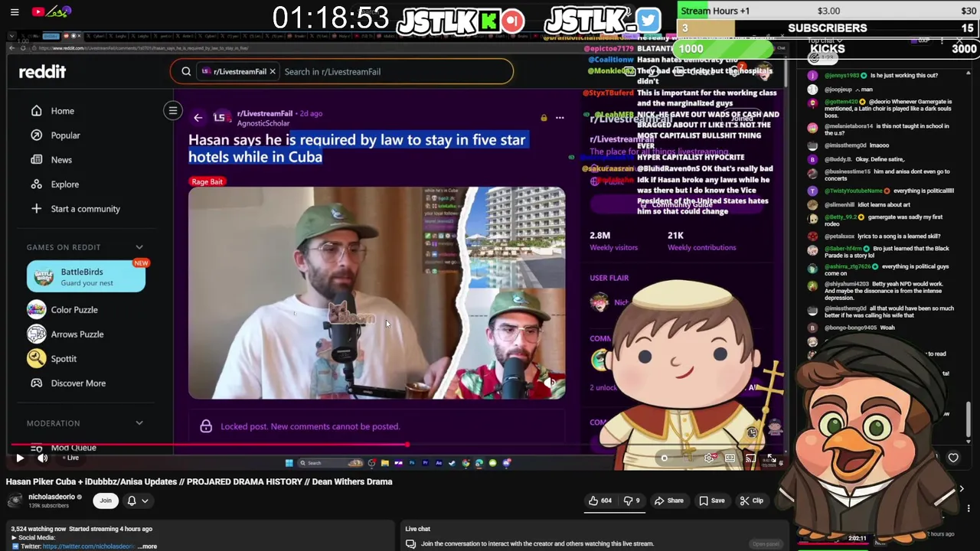Save the video to a playlist

(711, 500)
